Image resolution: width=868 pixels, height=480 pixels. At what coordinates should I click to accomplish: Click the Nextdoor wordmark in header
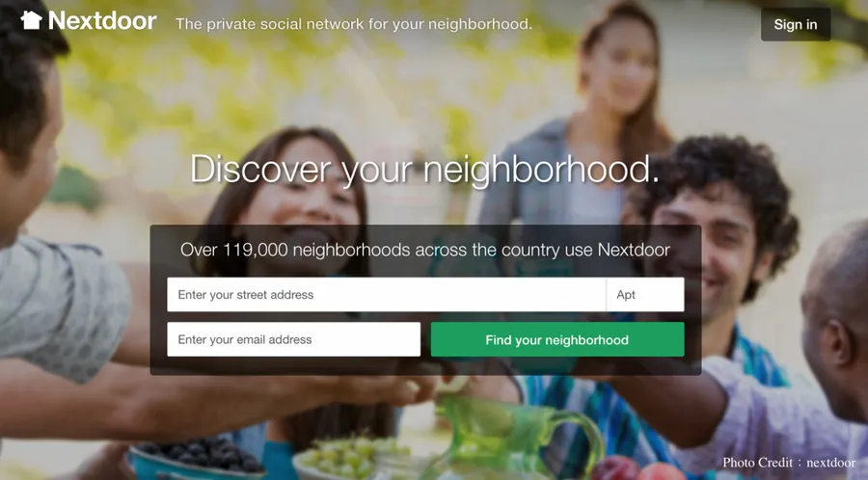(102, 21)
